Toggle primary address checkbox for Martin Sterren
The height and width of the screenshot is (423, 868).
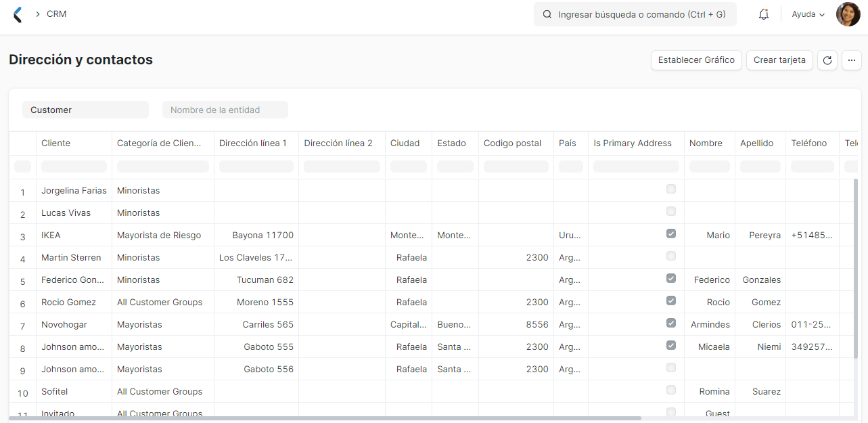pyautogui.click(x=671, y=256)
